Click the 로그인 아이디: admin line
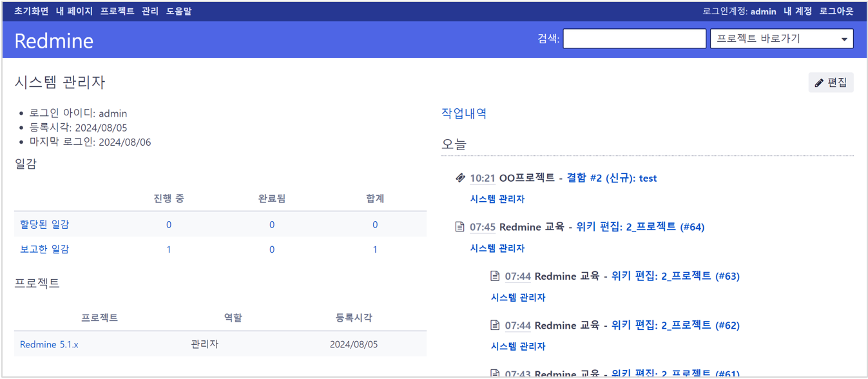Viewport: 868px width, 379px height. point(78,113)
